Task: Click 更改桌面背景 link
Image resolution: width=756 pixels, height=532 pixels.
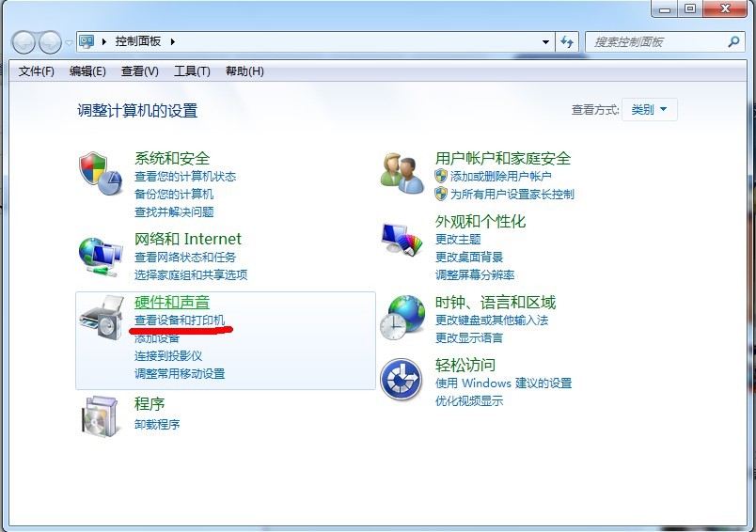Action: click(x=469, y=258)
